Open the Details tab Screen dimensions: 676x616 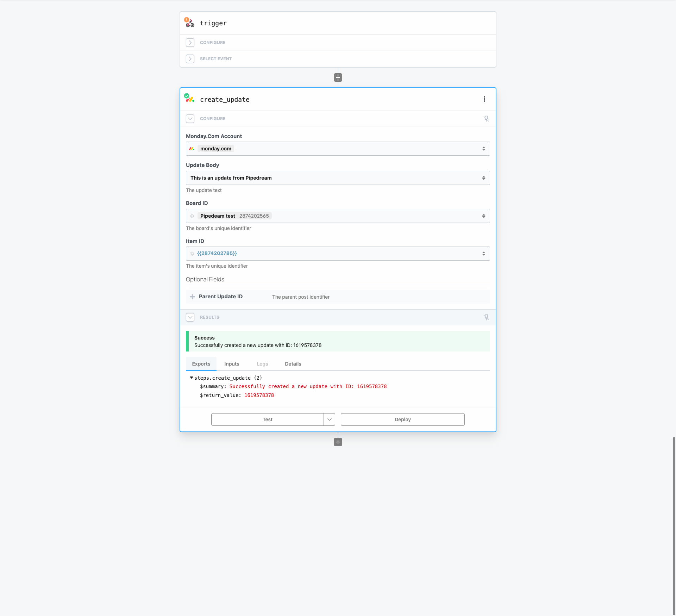(293, 364)
